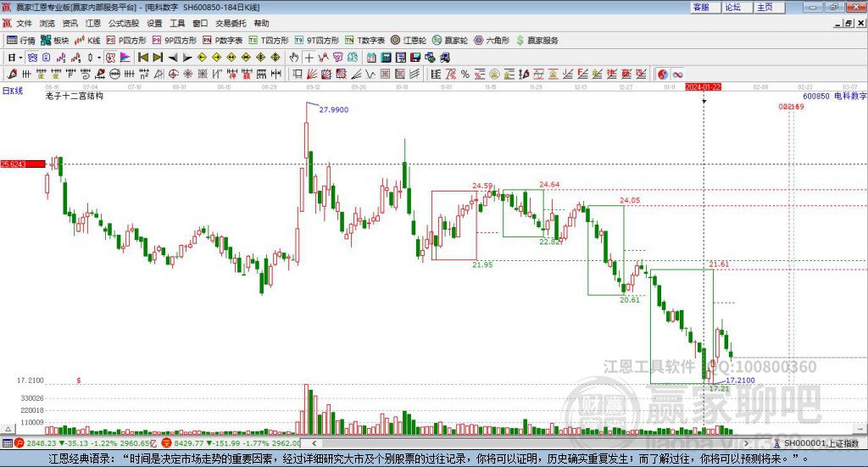Screen dimensions: 868x467
Task: Click the save floppy disk icon
Action: 415,58
